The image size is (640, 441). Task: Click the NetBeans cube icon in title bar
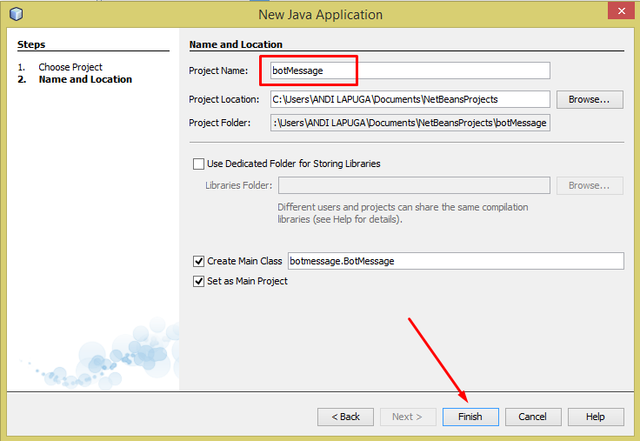(16, 14)
